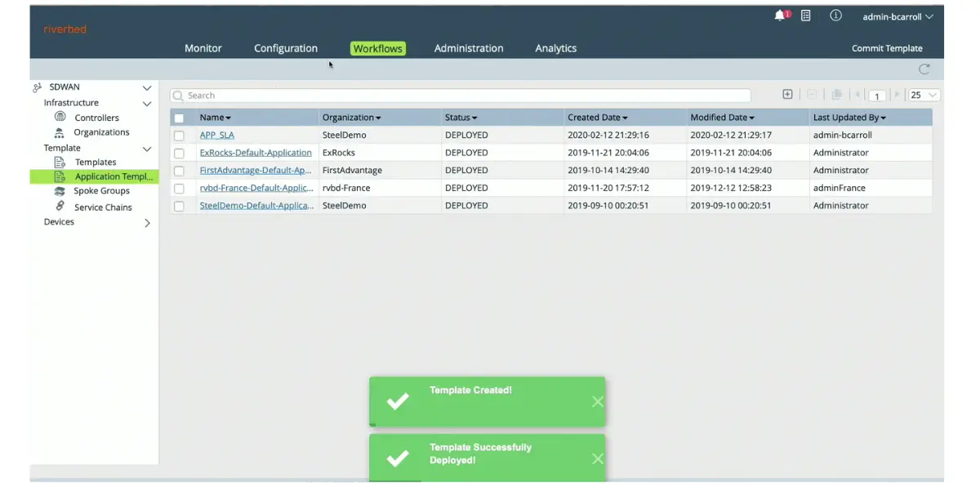The height and width of the screenshot is (490, 980).
Task: Click the info circle icon
Action: click(835, 16)
